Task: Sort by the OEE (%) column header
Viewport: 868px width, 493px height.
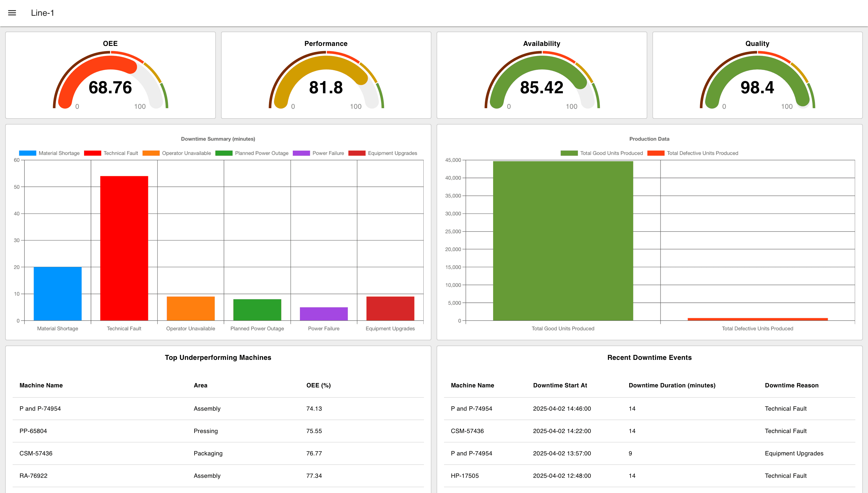Action: coord(318,385)
